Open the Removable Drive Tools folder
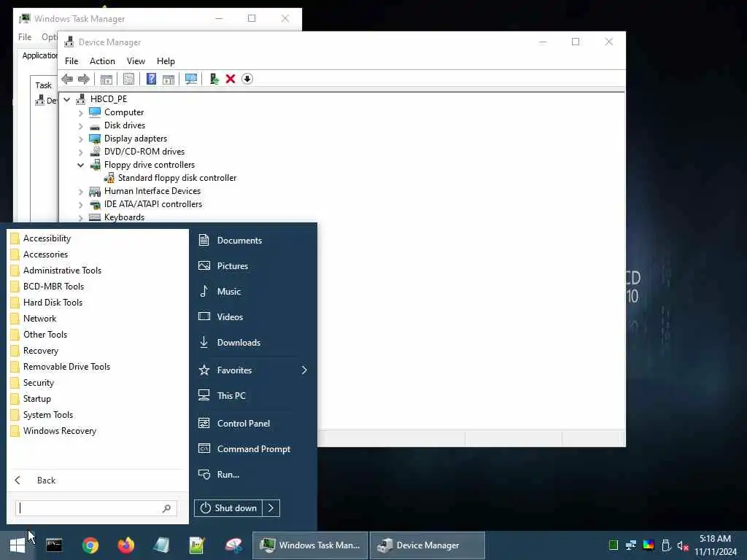The width and height of the screenshot is (747, 560). pos(66,367)
